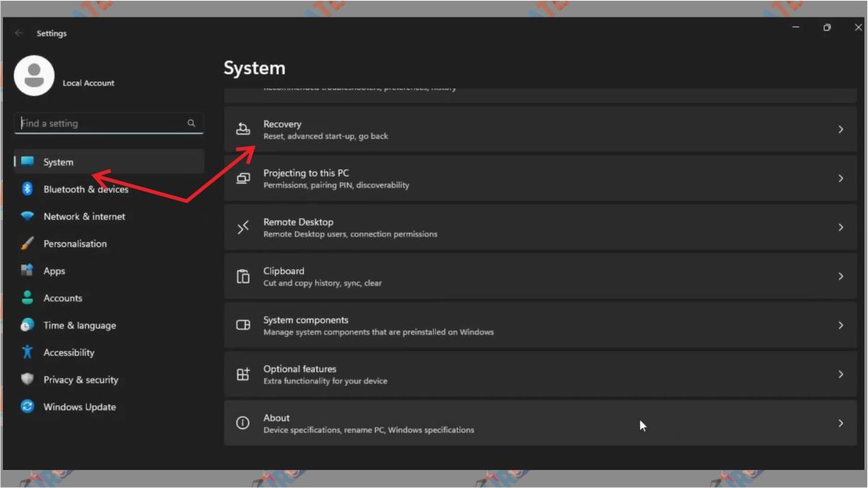Viewport: 868px width, 488px height.
Task: Click the Projecting to this PC icon
Action: [x=243, y=178]
